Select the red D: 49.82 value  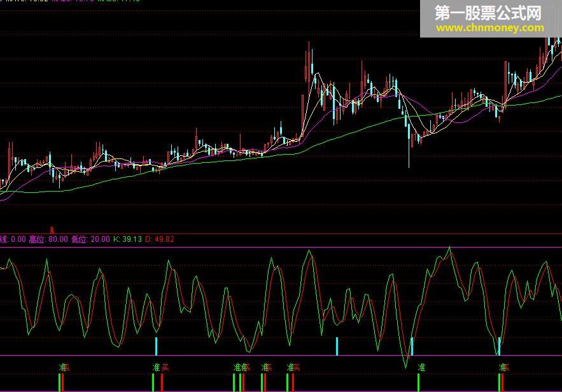point(160,239)
